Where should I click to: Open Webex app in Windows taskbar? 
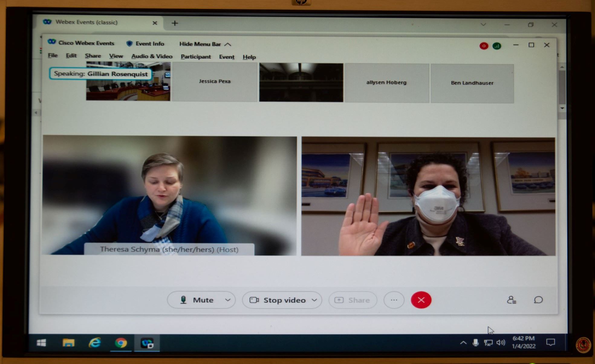point(147,343)
